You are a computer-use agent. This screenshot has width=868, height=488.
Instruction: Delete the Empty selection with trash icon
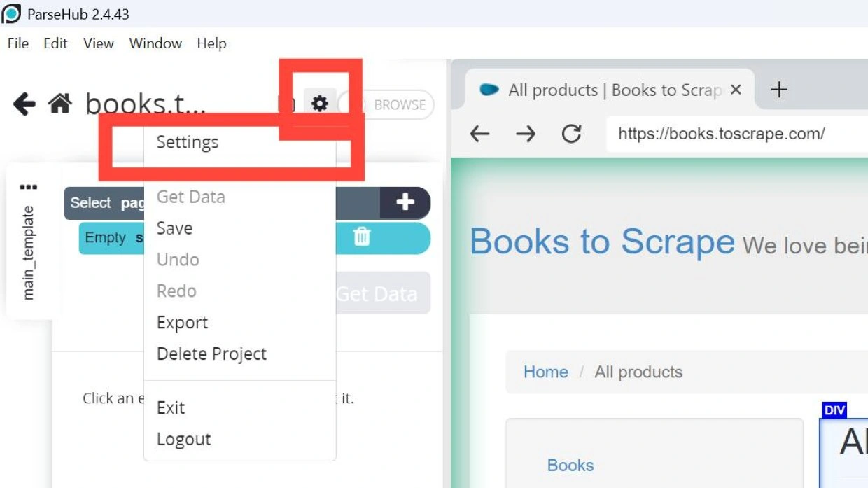[361, 237]
